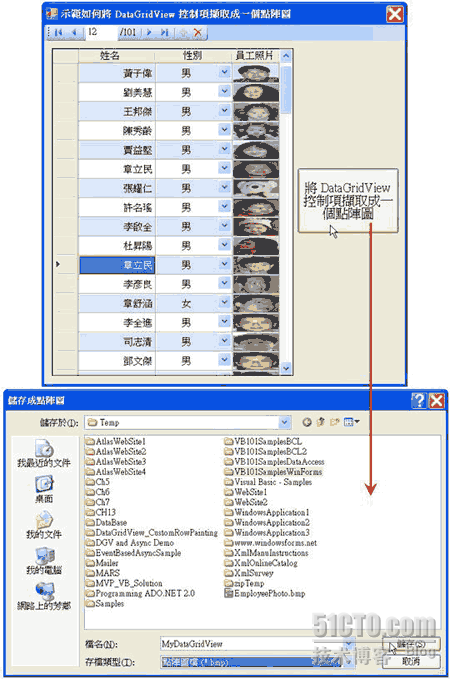Select the WindowsApplication2 folder

click(x=267, y=522)
